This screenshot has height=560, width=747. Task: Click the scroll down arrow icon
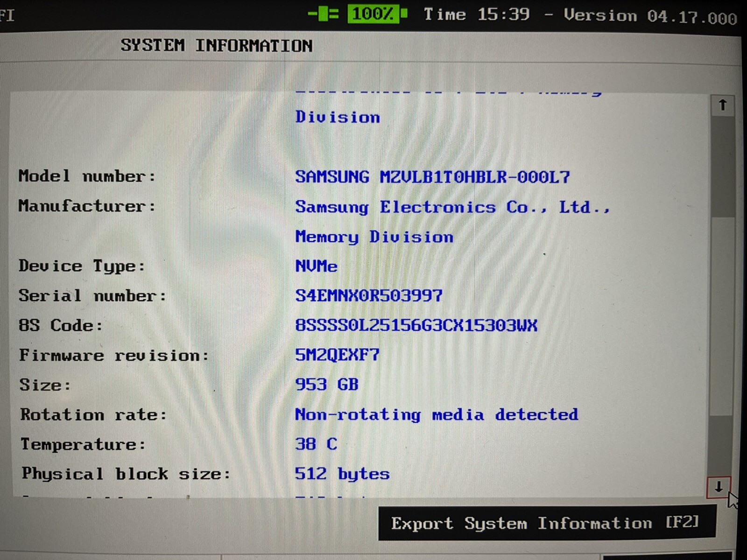719,487
